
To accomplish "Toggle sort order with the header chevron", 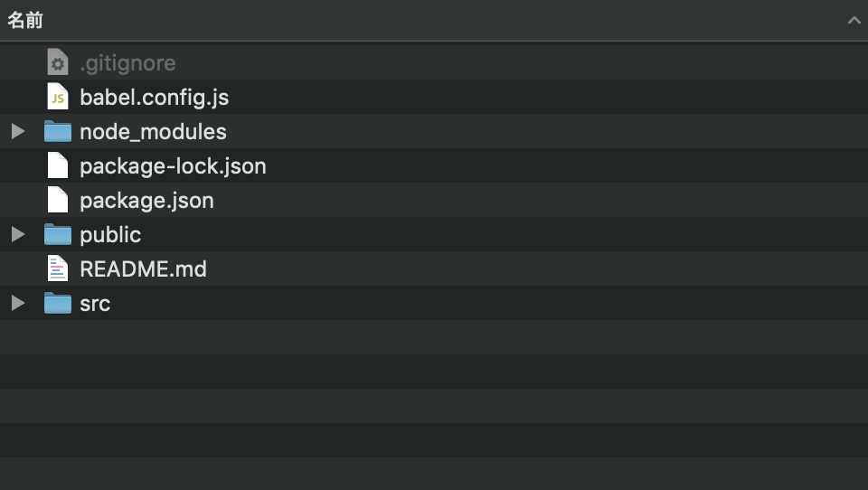I will point(854,21).
